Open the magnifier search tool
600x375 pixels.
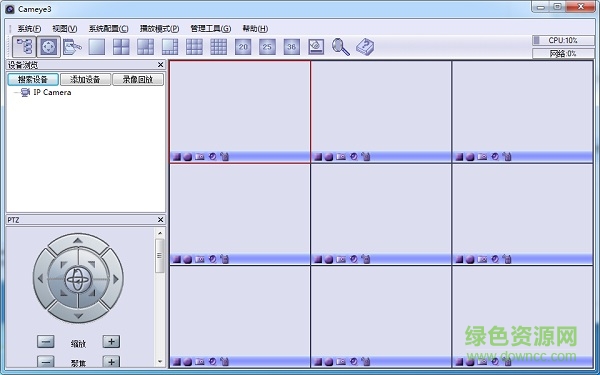point(341,47)
